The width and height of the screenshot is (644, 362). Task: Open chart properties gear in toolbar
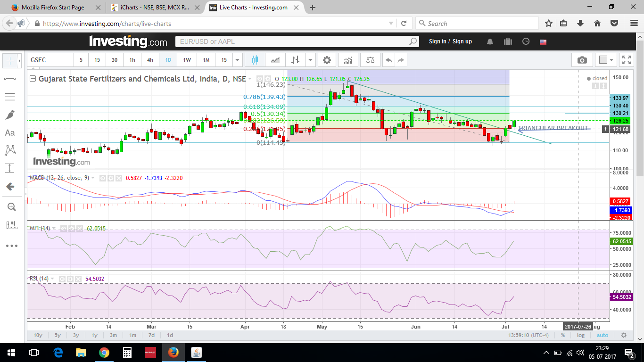(327, 60)
